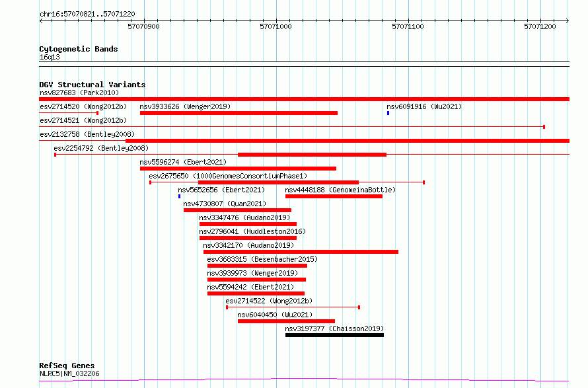Open the nsv4448188 (GenomeinaBottle) label

click(340, 190)
